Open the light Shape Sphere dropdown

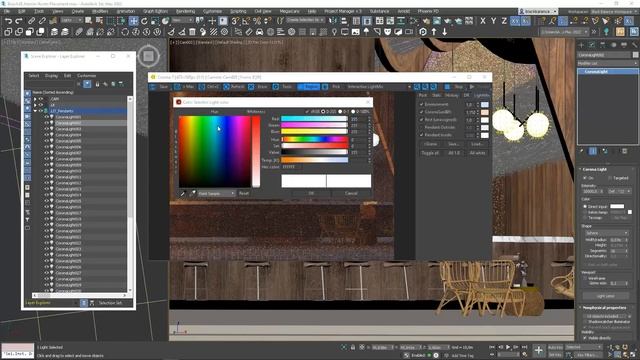pos(606,233)
